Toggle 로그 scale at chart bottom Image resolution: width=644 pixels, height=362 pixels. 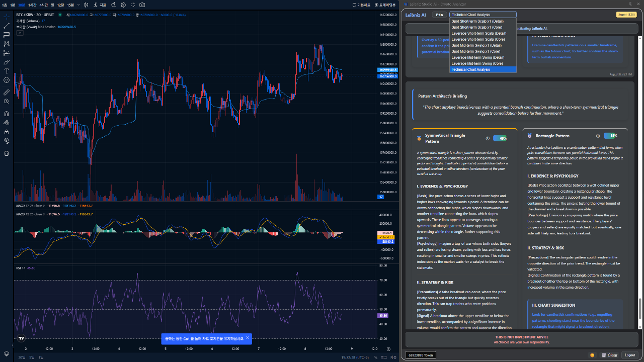(384, 357)
